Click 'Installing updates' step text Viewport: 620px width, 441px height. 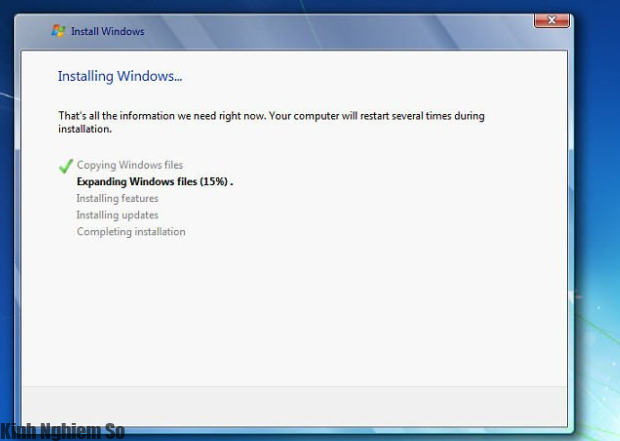click(x=117, y=215)
